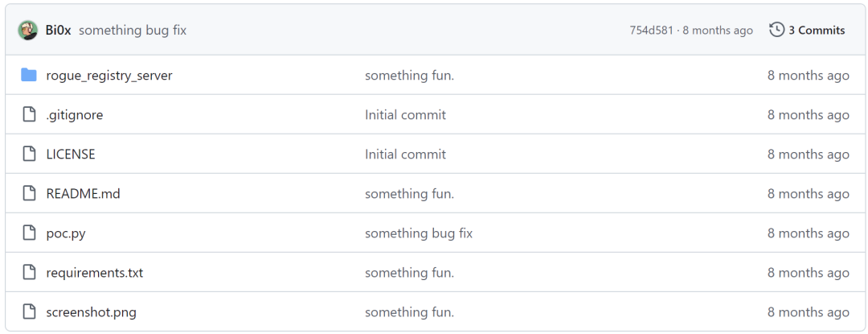Click the requirements.txt file icon
This screenshot has width=868, height=334.
pyautogui.click(x=29, y=273)
